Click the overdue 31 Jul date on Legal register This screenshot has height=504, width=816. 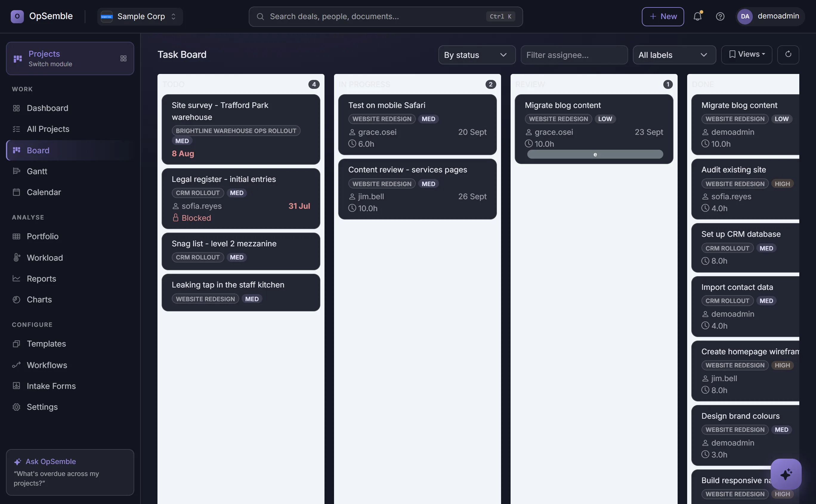pos(299,206)
